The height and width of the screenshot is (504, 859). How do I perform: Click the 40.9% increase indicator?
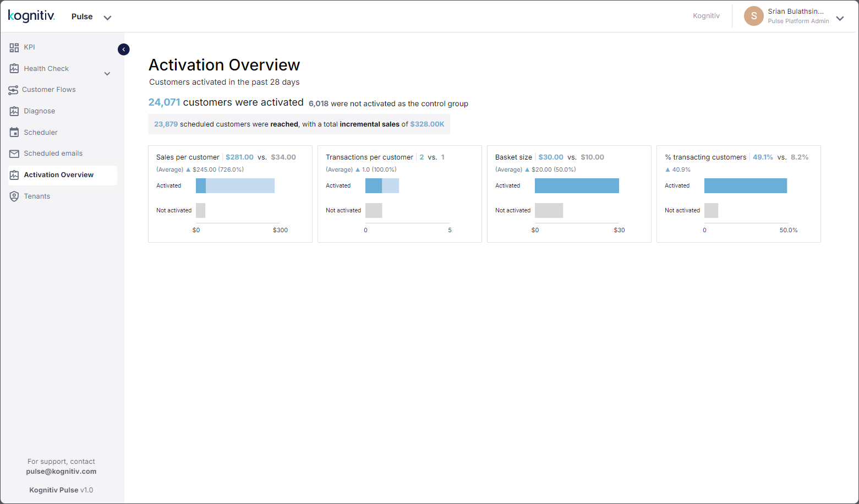pyautogui.click(x=677, y=169)
